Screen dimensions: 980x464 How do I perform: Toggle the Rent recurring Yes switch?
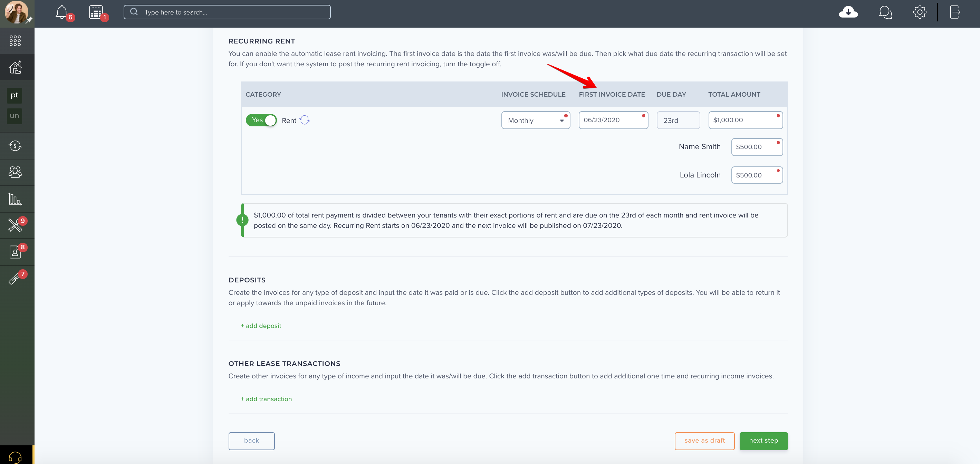coord(261,120)
